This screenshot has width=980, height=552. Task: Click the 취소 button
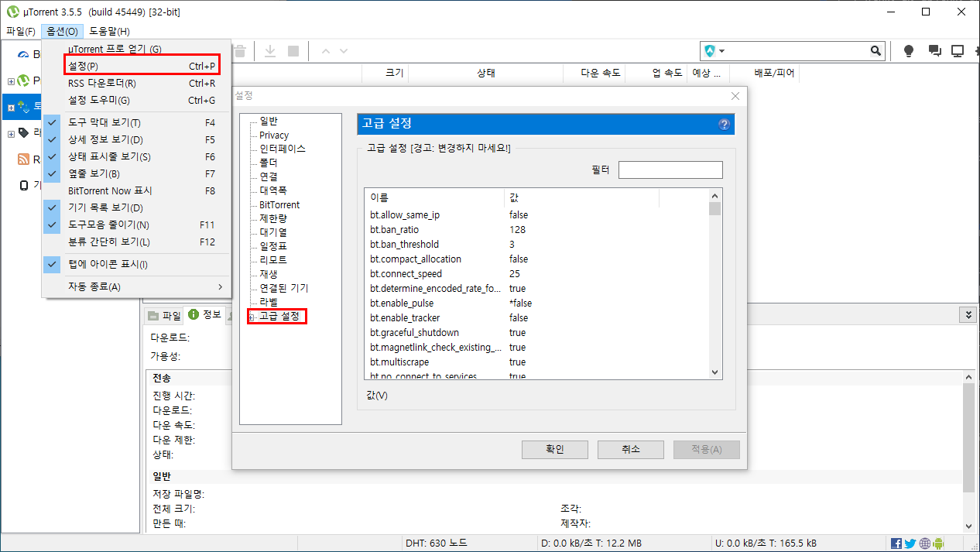pos(631,450)
